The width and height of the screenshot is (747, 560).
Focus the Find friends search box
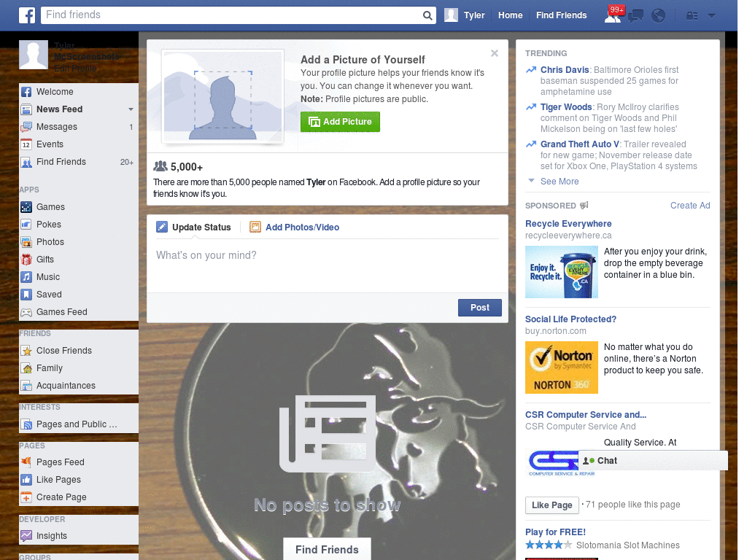[x=231, y=15]
